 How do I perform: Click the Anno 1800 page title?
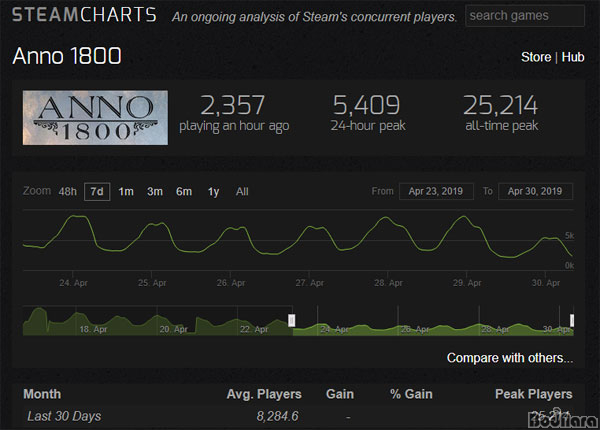click(x=67, y=56)
